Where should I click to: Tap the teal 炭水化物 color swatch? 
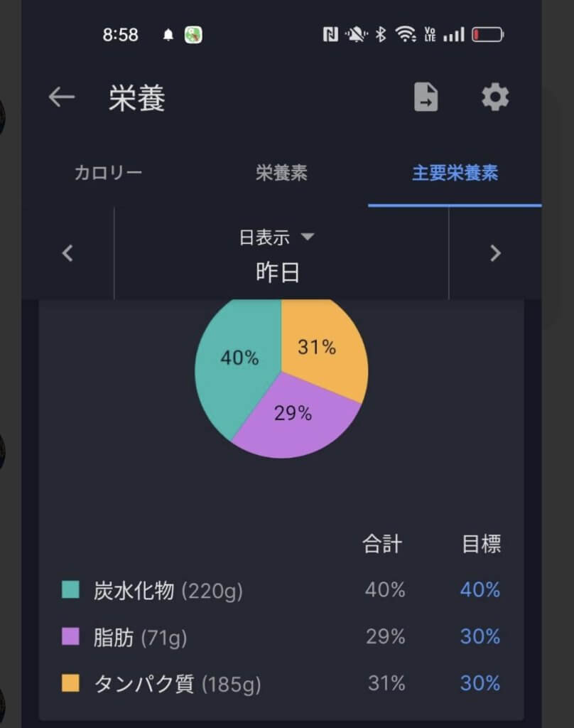70,589
